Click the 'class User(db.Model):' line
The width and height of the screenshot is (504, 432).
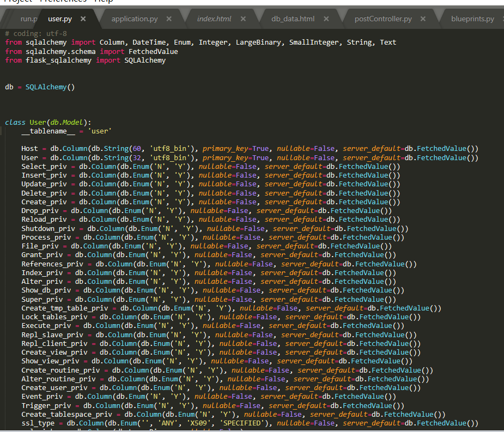[48, 123]
